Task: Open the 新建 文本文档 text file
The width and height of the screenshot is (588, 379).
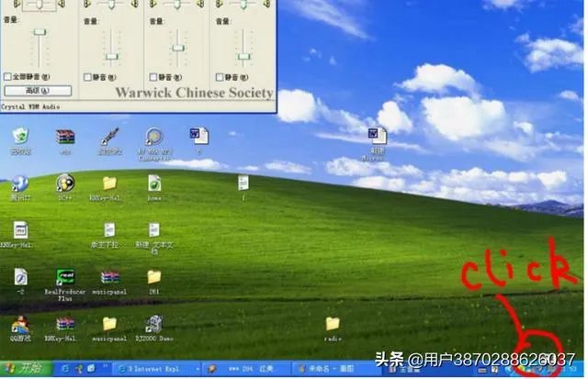Action: coord(154,229)
